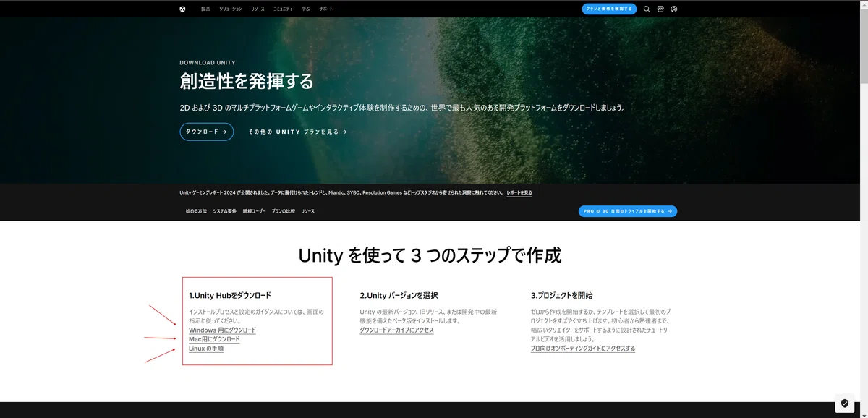
Task: Open the リソース header menu
Action: tap(258, 9)
